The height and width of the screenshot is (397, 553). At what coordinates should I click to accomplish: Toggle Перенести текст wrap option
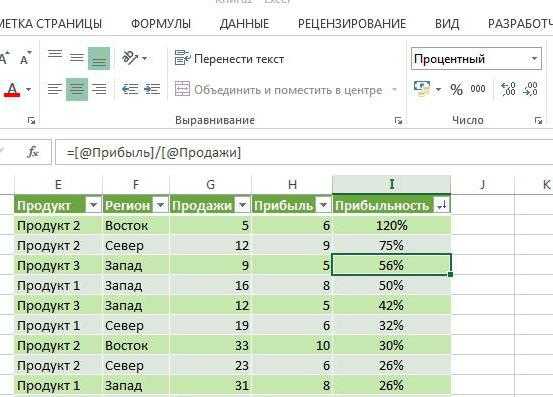click(229, 59)
